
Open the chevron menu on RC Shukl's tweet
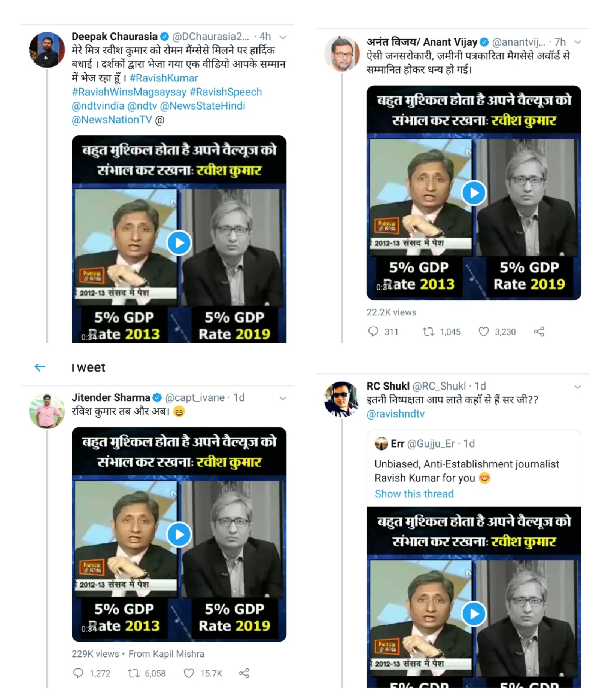[x=577, y=387]
